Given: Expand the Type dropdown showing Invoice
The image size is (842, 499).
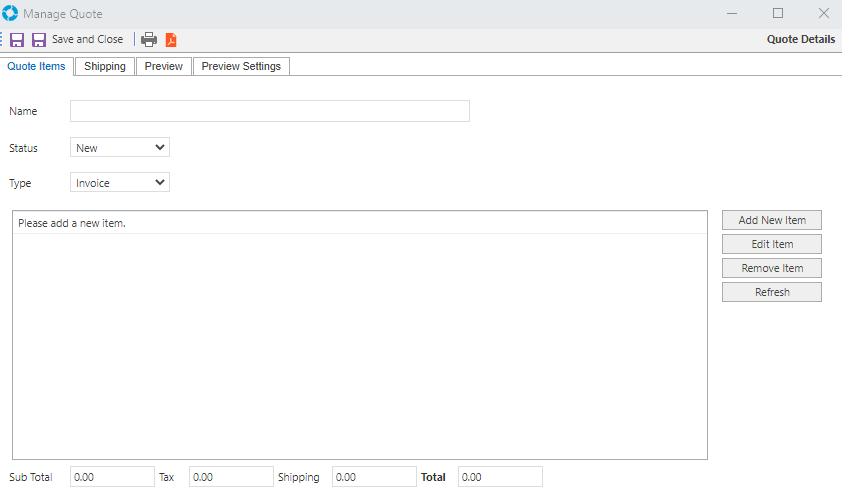Looking at the screenshot, I should pyautogui.click(x=120, y=183).
